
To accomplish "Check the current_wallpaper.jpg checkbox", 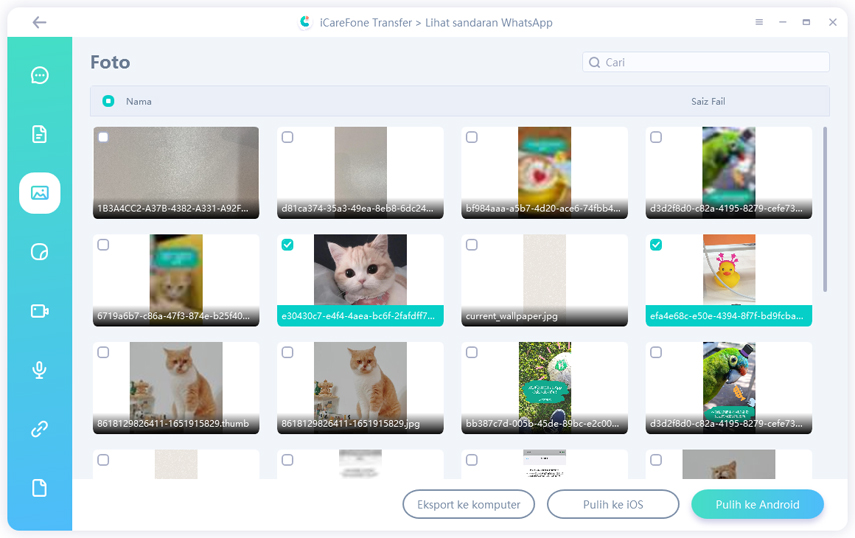I will (x=472, y=245).
